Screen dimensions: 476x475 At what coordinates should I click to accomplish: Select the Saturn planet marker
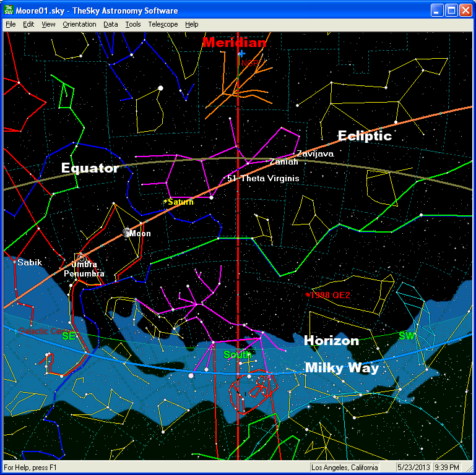coord(166,202)
